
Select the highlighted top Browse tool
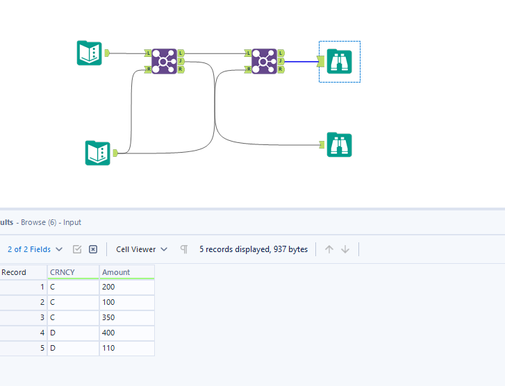[339, 62]
